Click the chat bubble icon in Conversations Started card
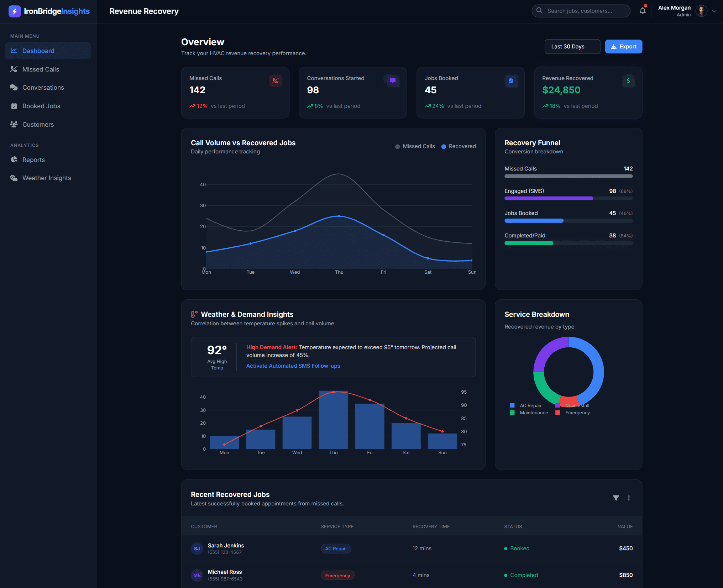 [393, 81]
